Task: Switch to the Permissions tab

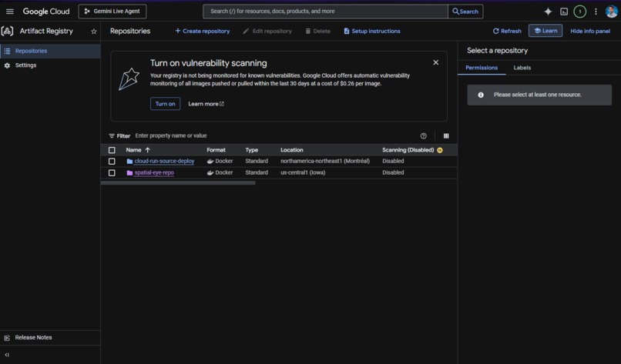Action: click(x=482, y=68)
